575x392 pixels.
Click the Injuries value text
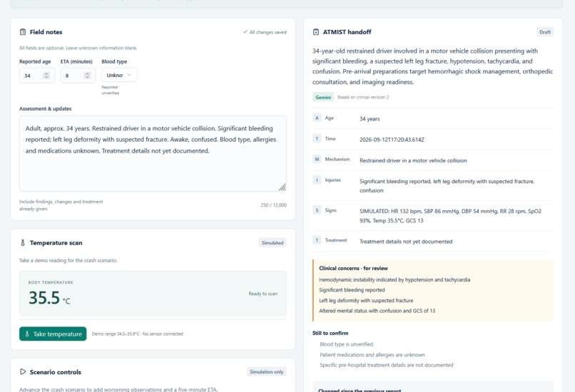click(447, 186)
